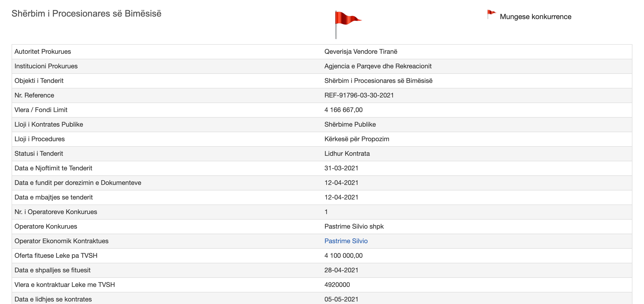Click the winner announcement date 28-04-2021
Screen dimensions: 644x304
click(x=341, y=270)
